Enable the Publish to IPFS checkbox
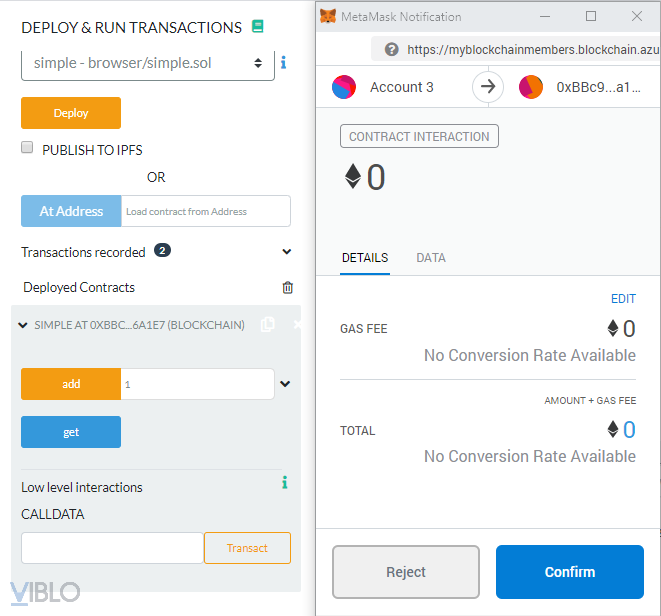661x616 pixels. tap(28, 149)
